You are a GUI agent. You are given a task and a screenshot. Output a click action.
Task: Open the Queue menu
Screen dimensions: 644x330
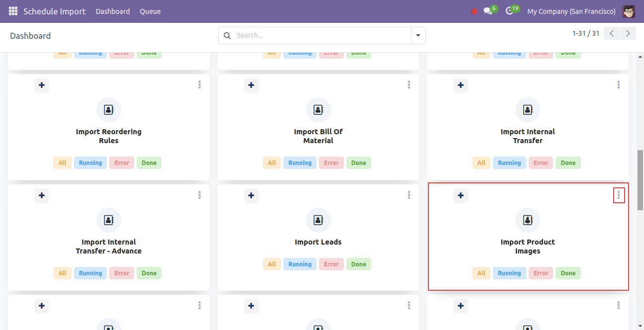150,11
